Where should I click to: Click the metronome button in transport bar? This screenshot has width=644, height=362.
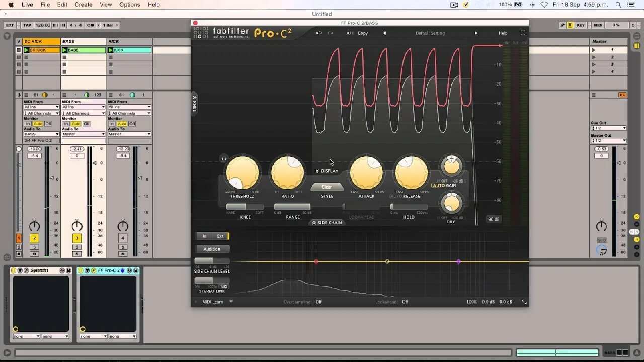tap(91, 25)
